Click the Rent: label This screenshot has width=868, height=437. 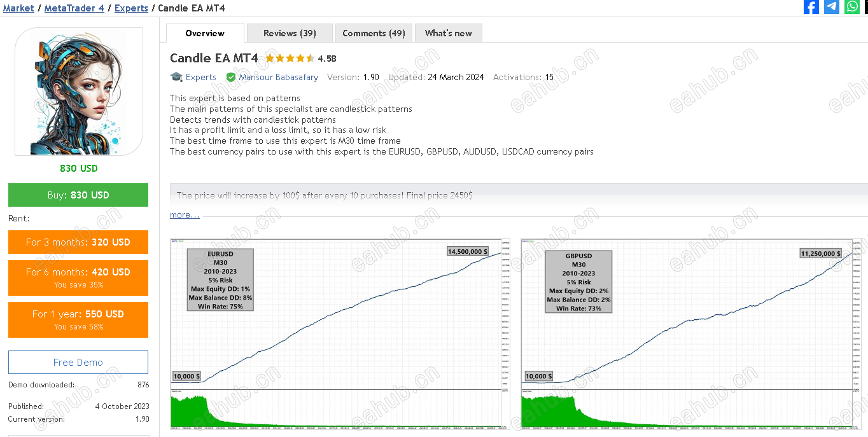click(18, 218)
